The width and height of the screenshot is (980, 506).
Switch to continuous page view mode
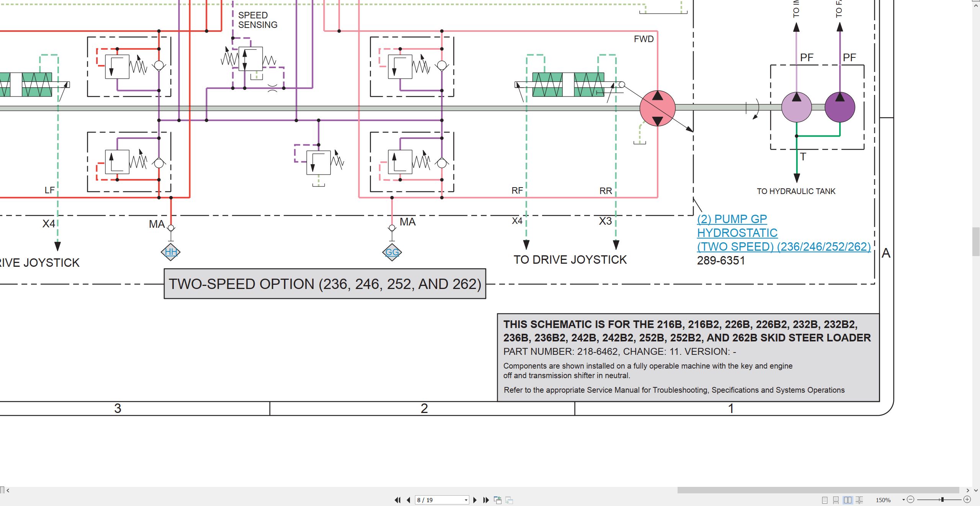[x=836, y=500]
